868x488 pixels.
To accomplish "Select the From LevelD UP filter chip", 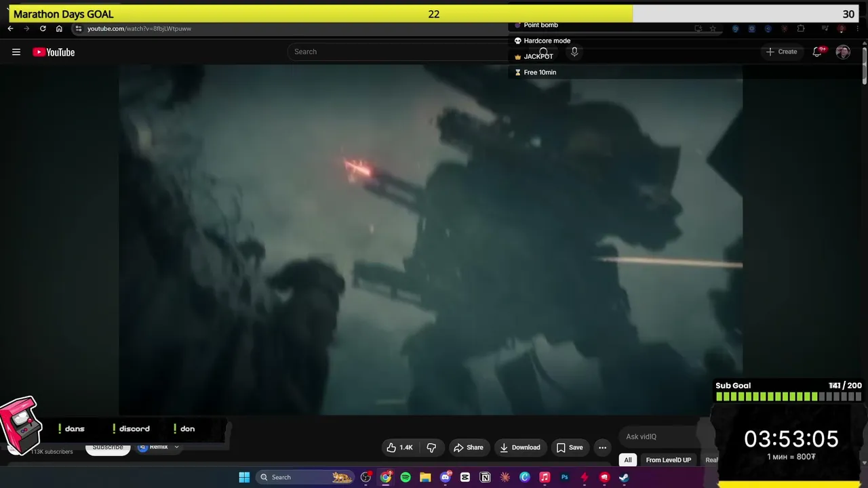I will pyautogui.click(x=669, y=460).
